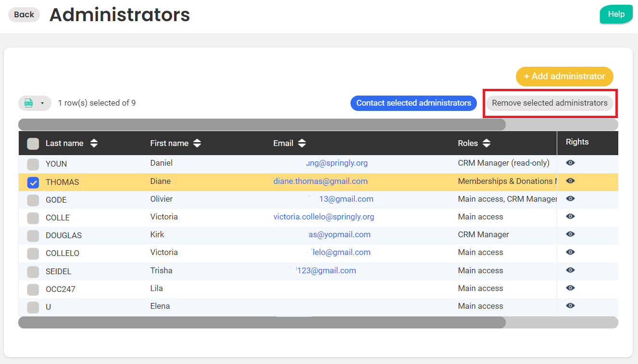Click the XLSX export icon
Image resolution: width=638 pixels, height=364 pixels.
[x=29, y=103]
